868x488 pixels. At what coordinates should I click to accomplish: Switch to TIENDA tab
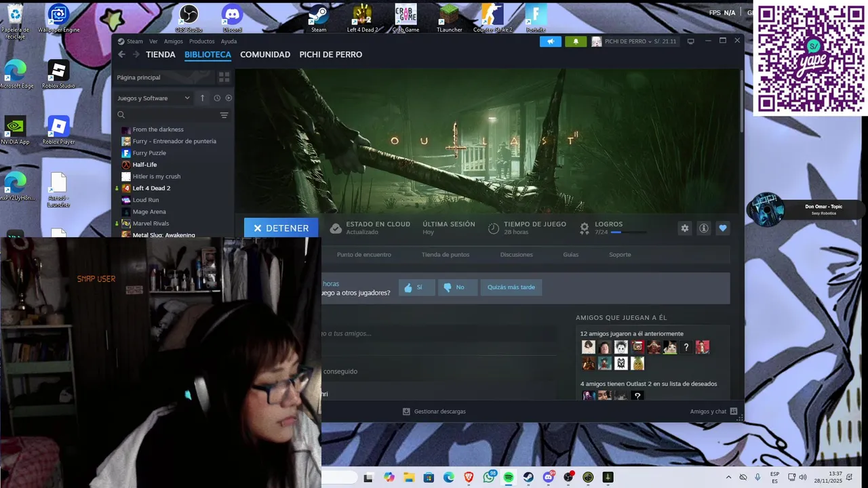click(x=161, y=55)
